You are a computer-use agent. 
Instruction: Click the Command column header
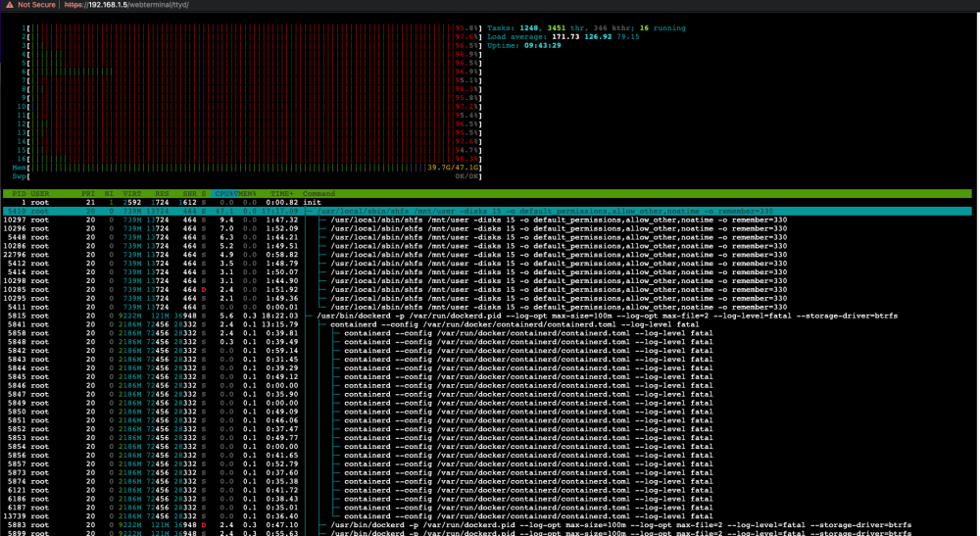point(318,194)
